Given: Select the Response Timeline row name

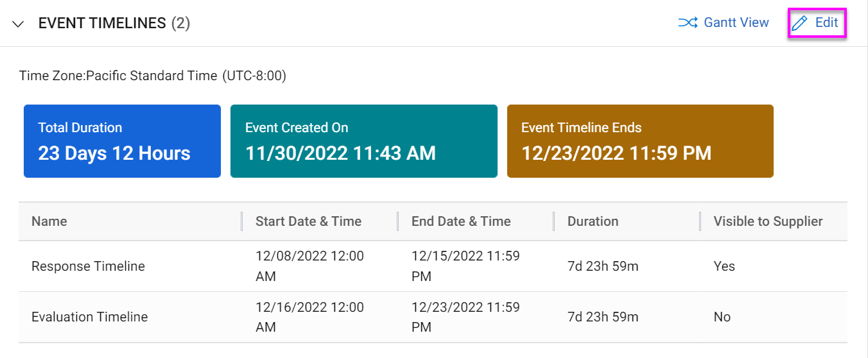Looking at the screenshot, I should (88, 266).
